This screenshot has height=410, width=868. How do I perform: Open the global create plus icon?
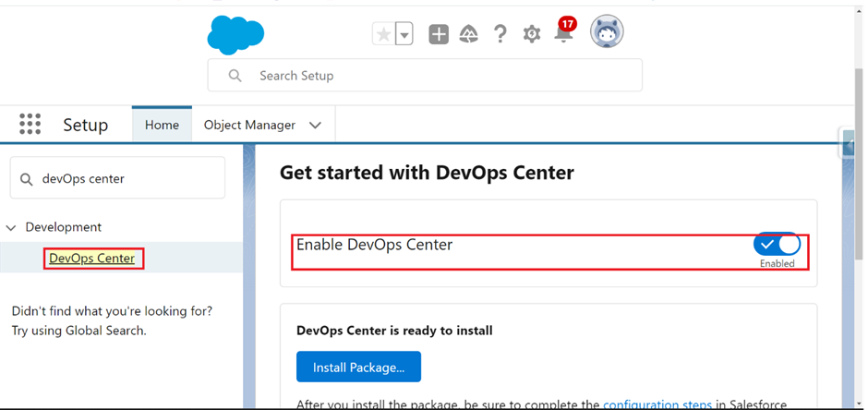coord(439,35)
